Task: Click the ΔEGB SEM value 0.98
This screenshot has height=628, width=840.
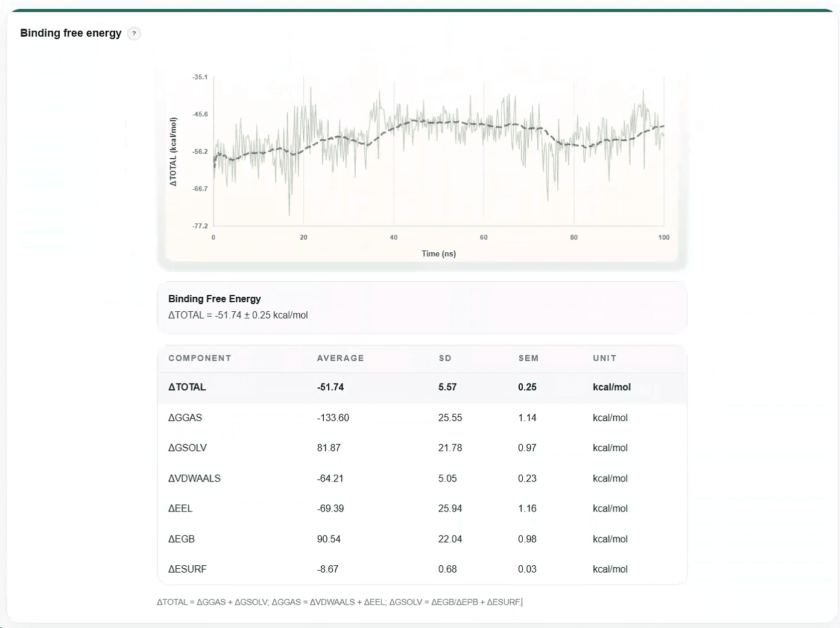Action: 527,539
